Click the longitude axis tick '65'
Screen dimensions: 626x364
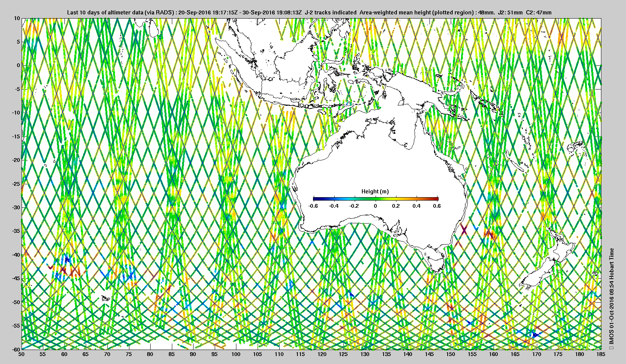click(86, 354)
